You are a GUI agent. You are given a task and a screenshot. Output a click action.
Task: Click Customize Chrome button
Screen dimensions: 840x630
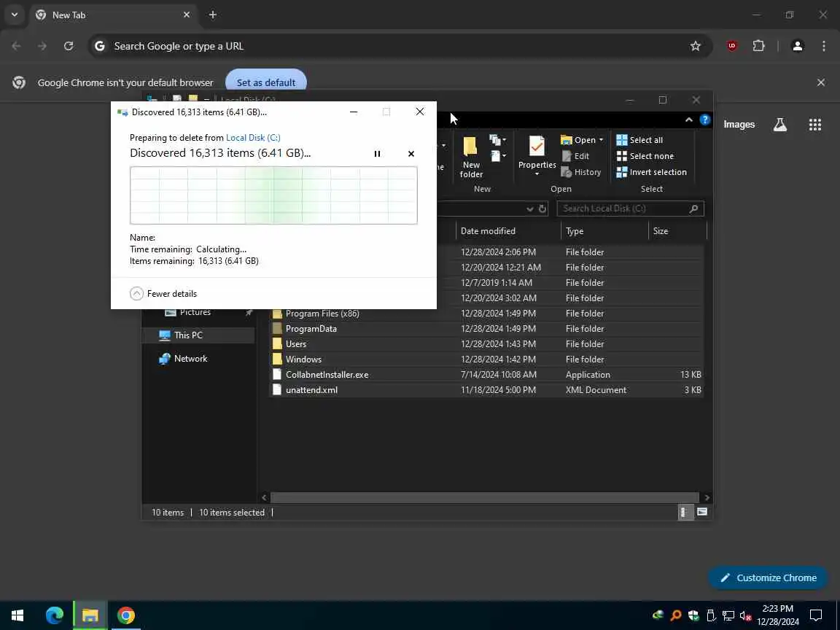[768, 578]
